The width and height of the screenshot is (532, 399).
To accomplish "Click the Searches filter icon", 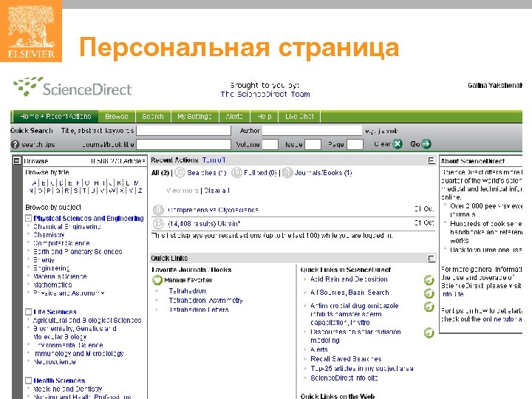I will 180,173.
